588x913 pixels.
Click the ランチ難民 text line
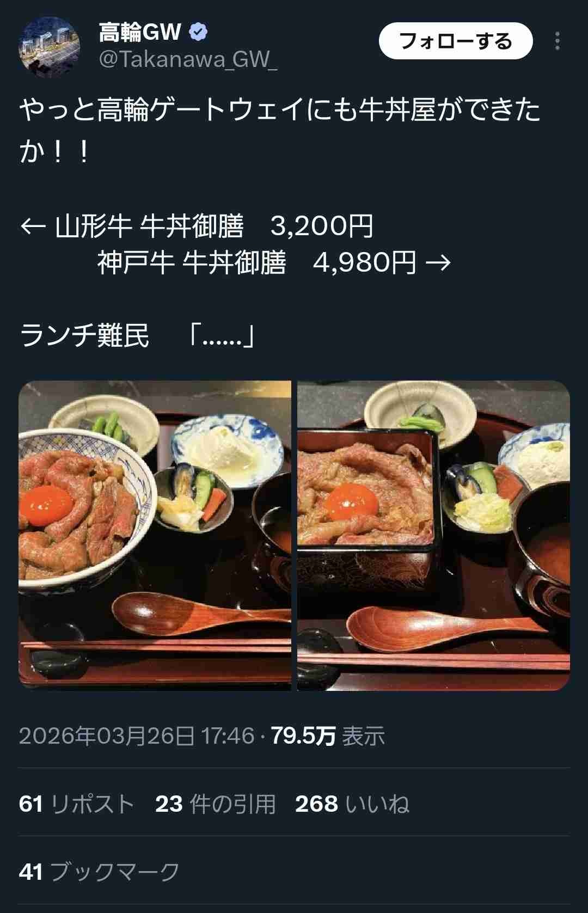[x=137, y=335]
